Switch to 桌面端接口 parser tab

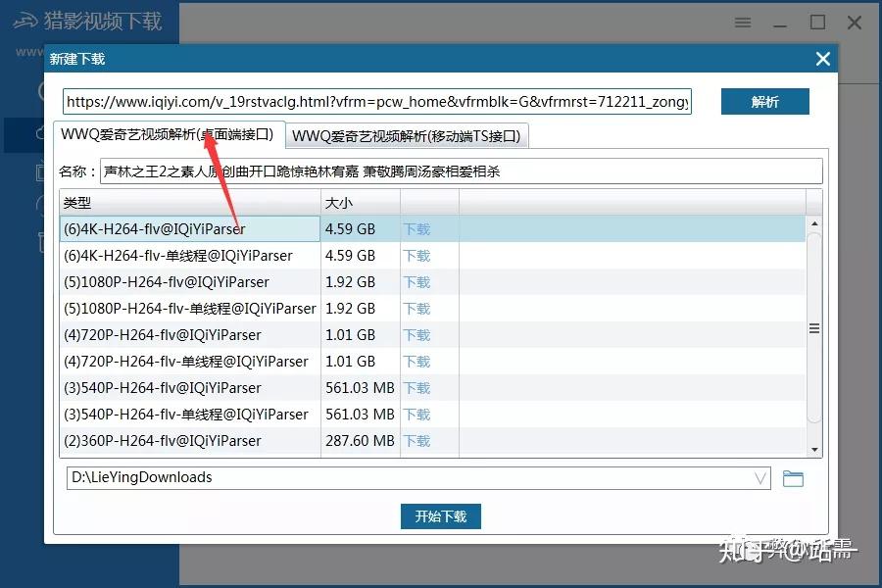pos(168,134)
